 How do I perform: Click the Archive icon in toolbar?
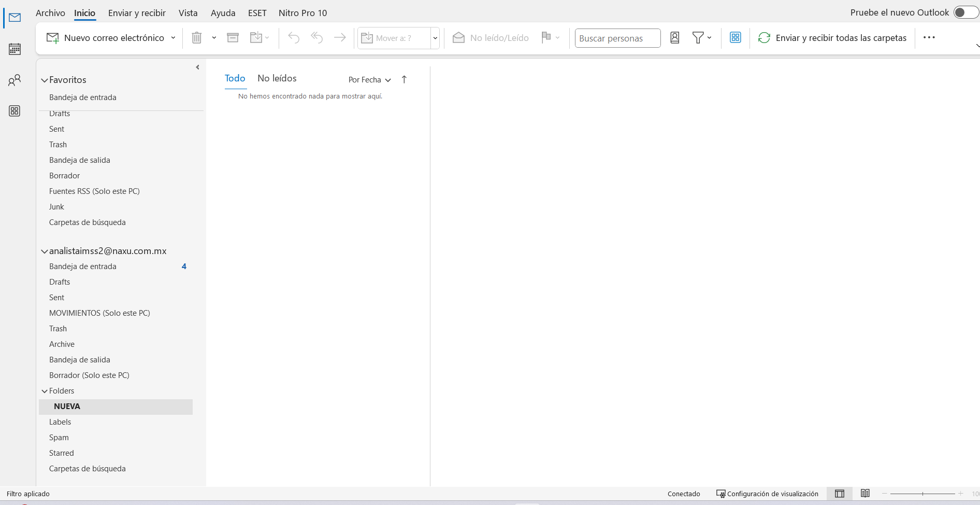pos(233,38)
